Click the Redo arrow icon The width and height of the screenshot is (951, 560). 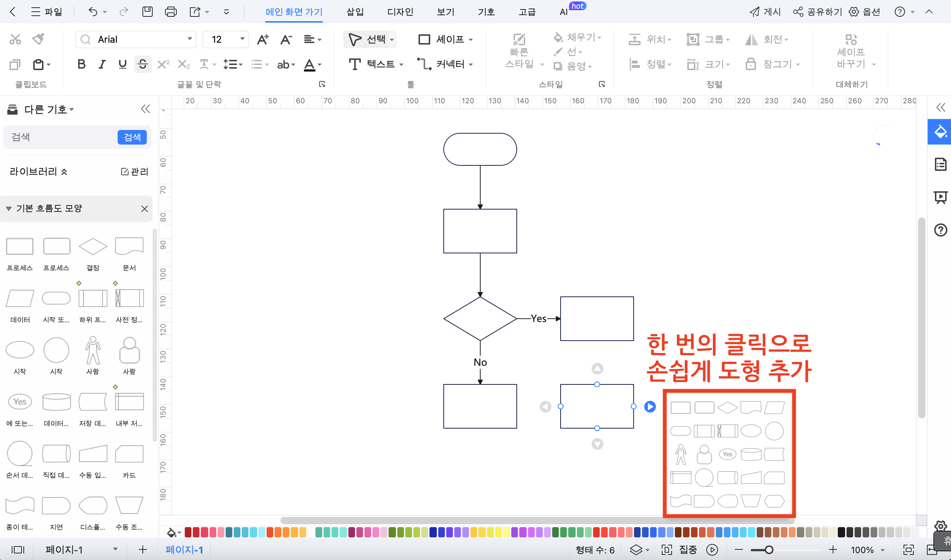point(123,12)
